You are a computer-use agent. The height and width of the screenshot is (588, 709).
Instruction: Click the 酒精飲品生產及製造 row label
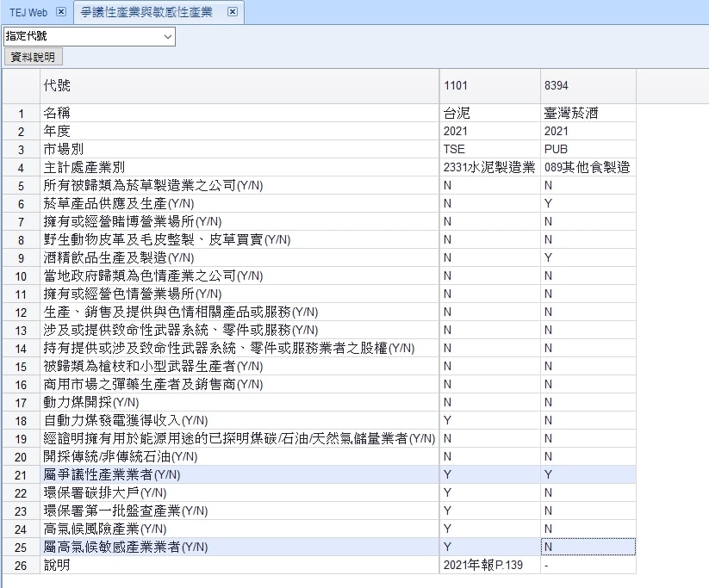[239, 257]
